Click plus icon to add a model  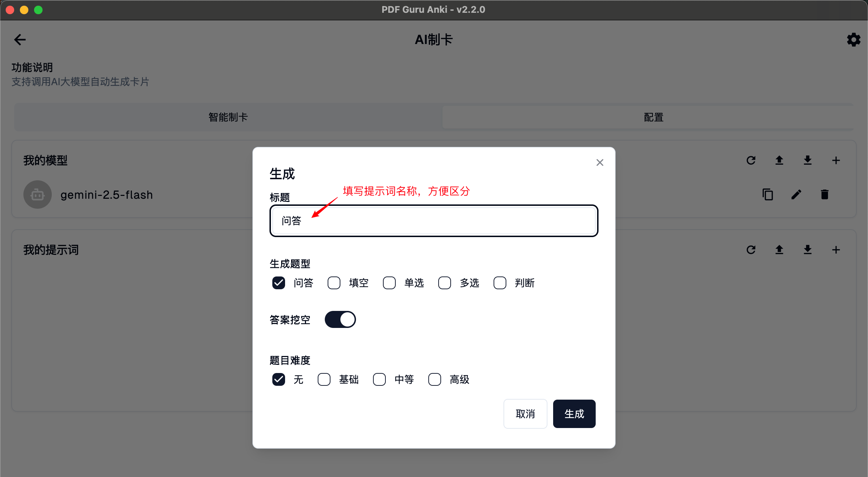(x=836, y=160)
